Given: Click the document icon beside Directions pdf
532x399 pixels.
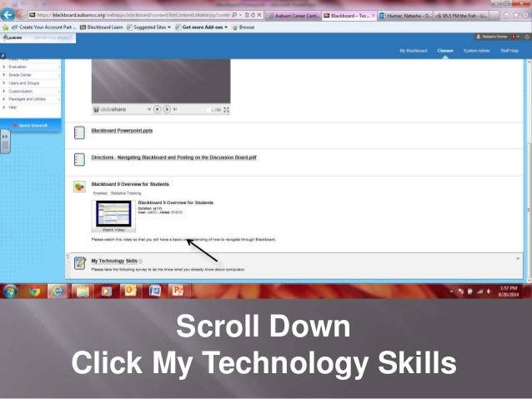Looking at the screenshot, I should 79,159.
